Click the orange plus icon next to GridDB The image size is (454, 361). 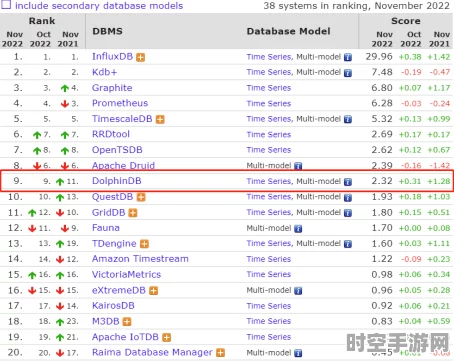(x=133, y=213)
